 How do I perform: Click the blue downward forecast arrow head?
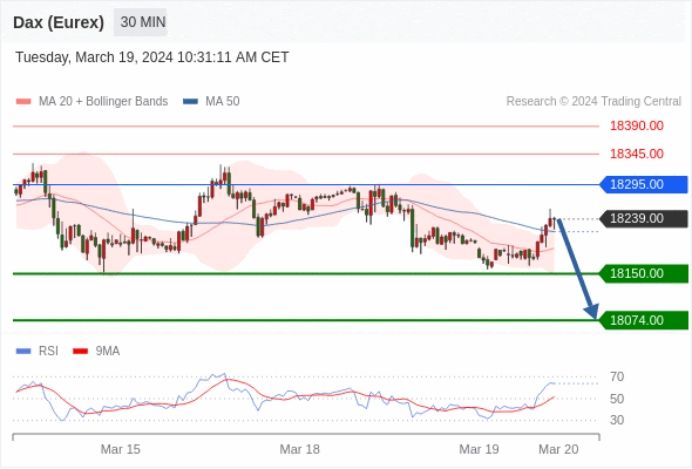coord(591,311)
